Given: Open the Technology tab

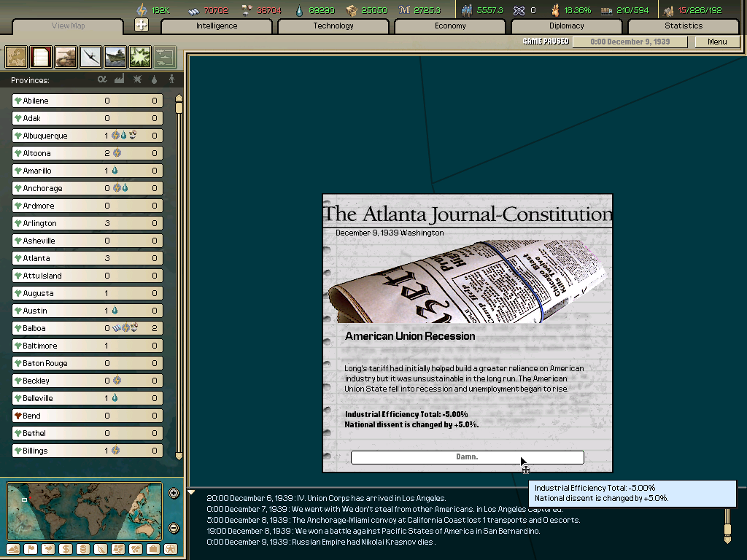Looking at the screenshot, I should (333, 26).
